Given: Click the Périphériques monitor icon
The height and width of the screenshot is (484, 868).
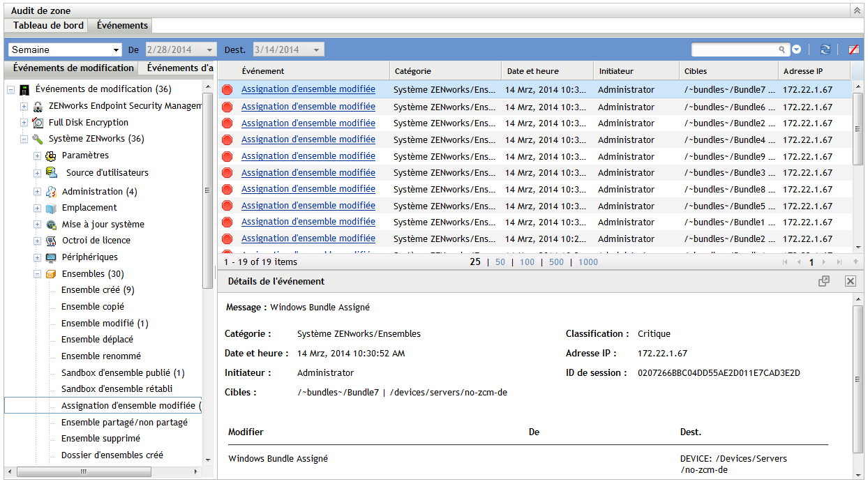Looking at the screenshot, I should click(x=51, y=257).
